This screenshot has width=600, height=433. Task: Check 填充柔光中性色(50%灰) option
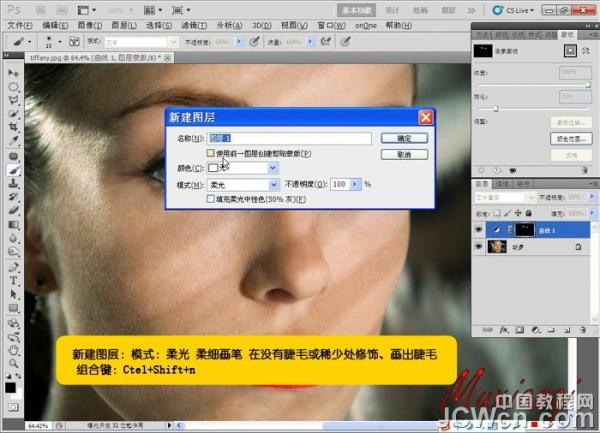tap(210, 199)
